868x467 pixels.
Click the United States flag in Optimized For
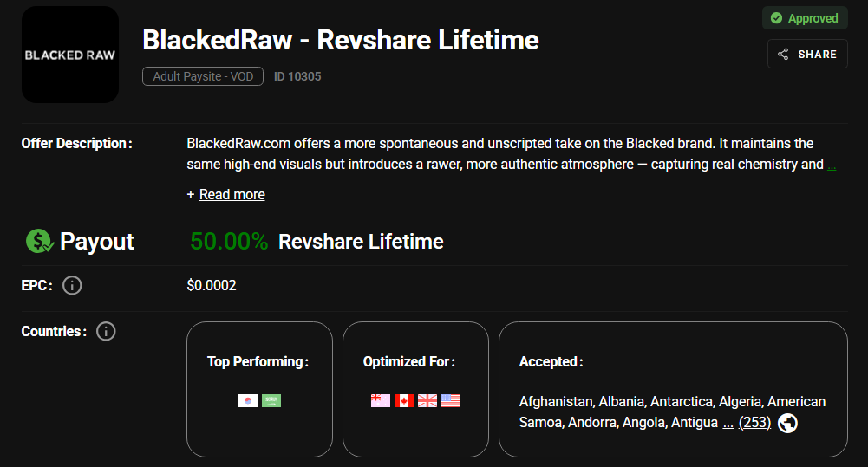(x=451, y=400)
